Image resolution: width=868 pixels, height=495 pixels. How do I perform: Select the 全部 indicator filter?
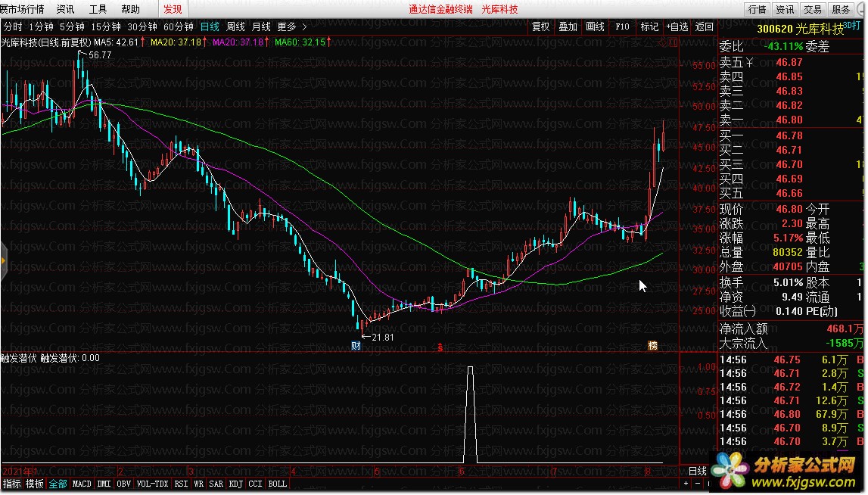point(58,484)
